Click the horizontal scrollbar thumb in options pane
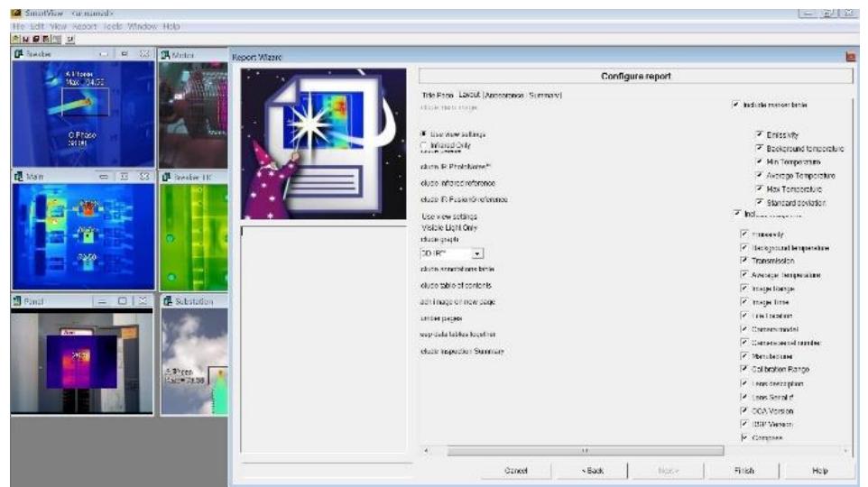 (x=585, y=451)
